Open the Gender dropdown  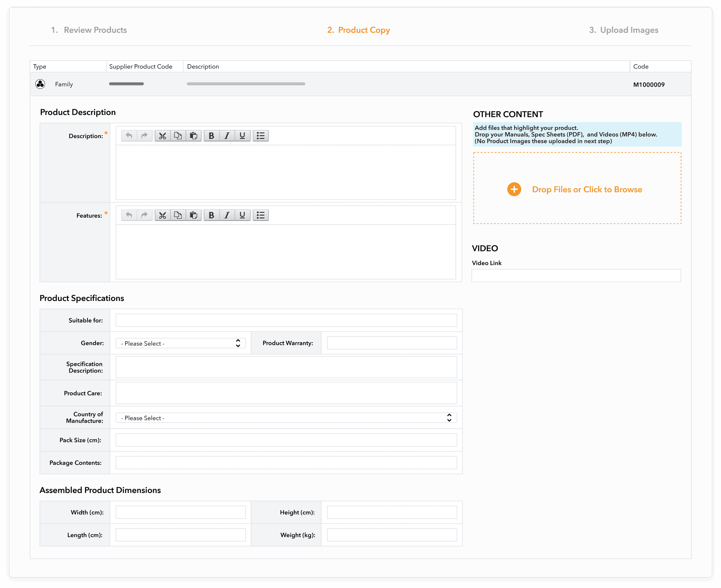click(x=181, y=343)
